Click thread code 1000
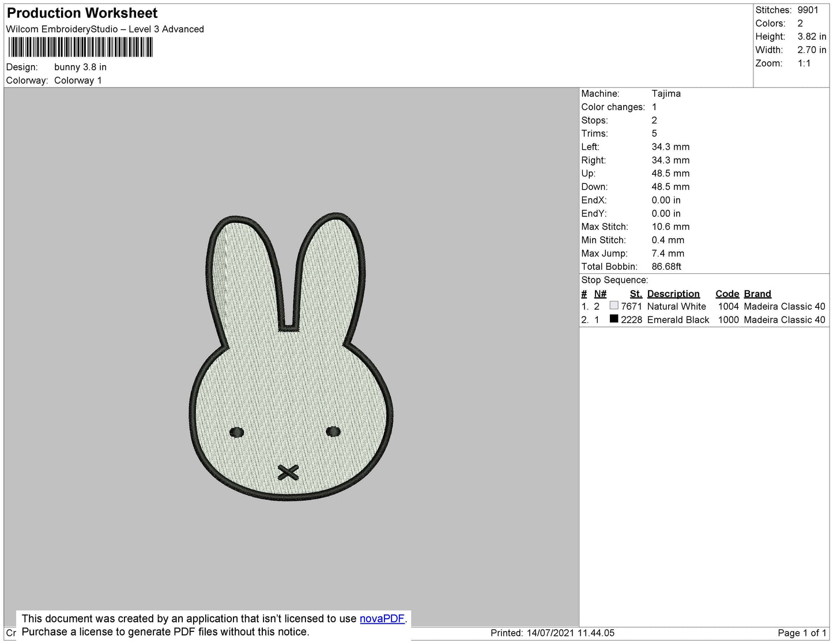 coord(728,319)
